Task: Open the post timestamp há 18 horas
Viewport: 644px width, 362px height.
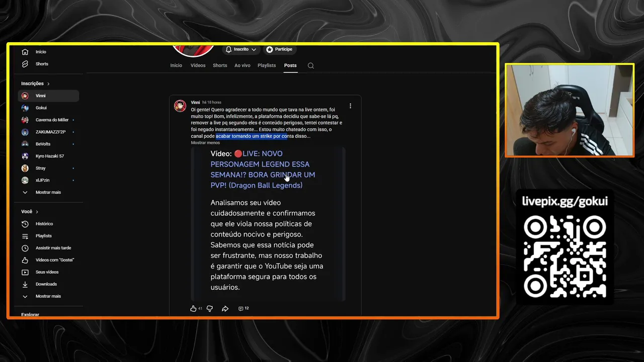Action: [x=212, y=103]
